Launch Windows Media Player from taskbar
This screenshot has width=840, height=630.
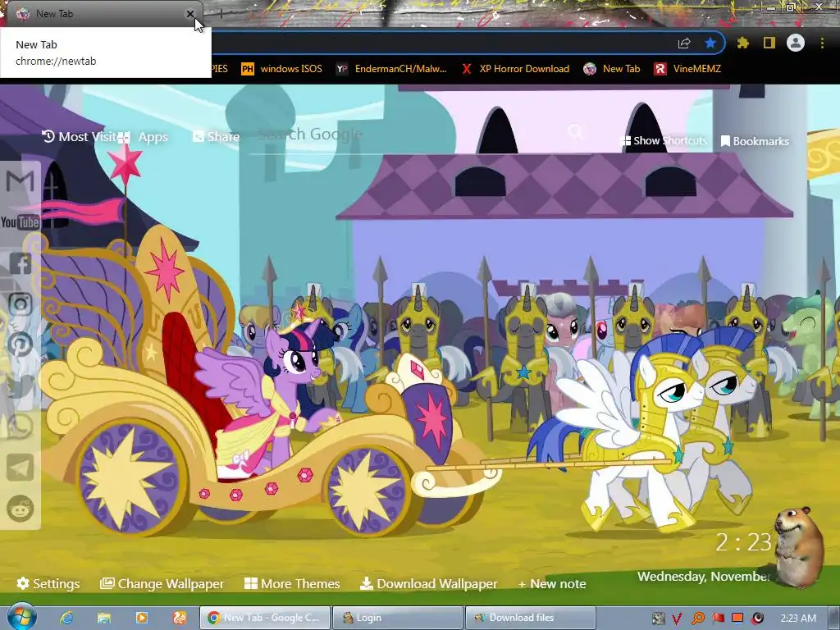point(142,618)
